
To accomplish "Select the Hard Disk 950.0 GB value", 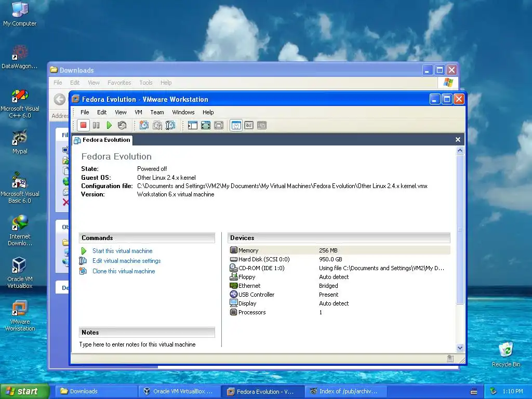I will pyautogui.click(x=330, y=259).
